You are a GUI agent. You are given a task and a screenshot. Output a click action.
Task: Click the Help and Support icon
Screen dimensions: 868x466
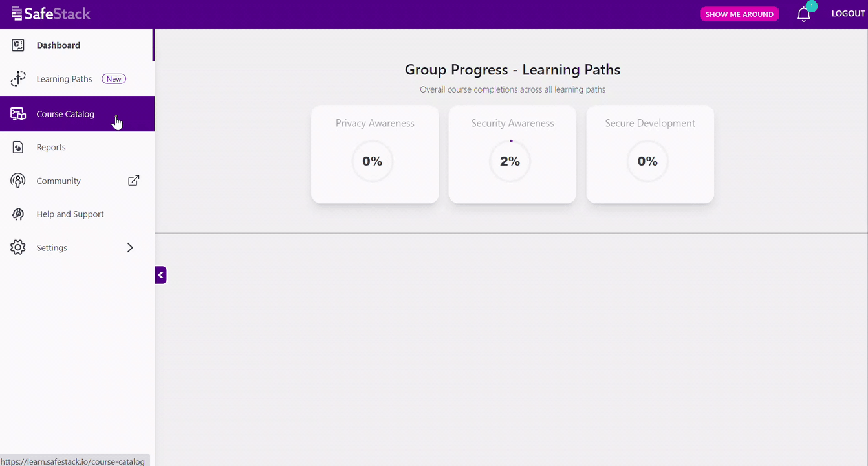(18, 214)
